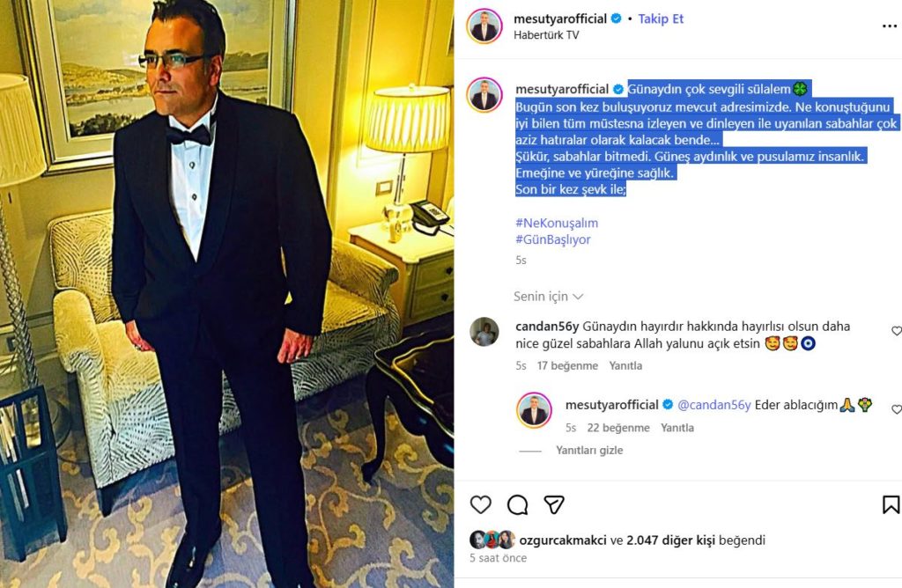Click the header profile picture of mesutyarofficial
The image size is (902, 588).
click(484, 26)
